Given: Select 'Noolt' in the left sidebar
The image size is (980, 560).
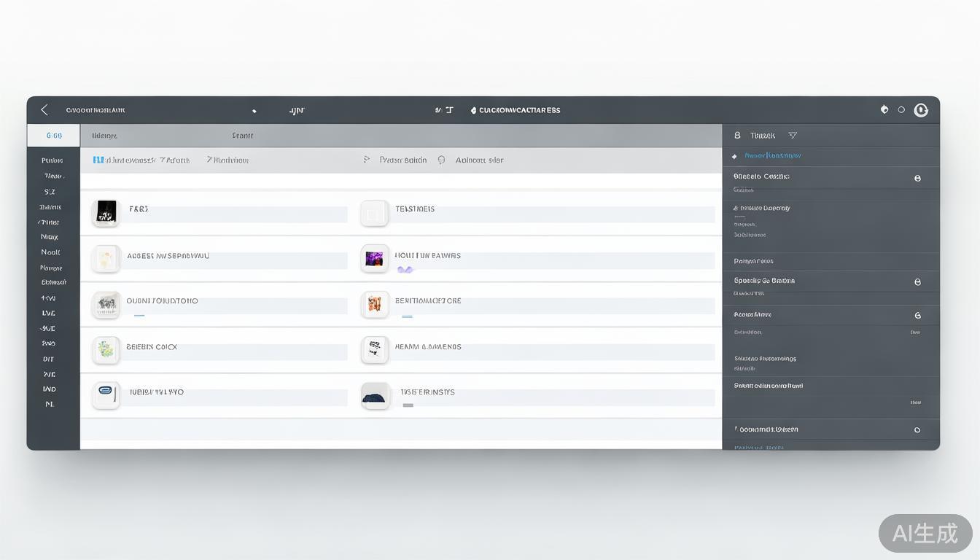Looking at the screenshot, I should tap(50, 252).
